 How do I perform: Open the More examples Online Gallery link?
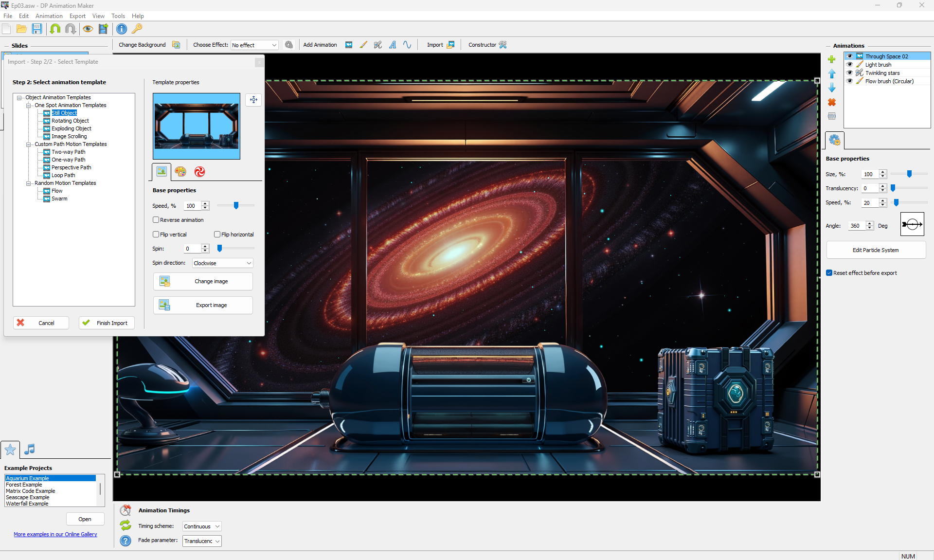click(55, 534)
